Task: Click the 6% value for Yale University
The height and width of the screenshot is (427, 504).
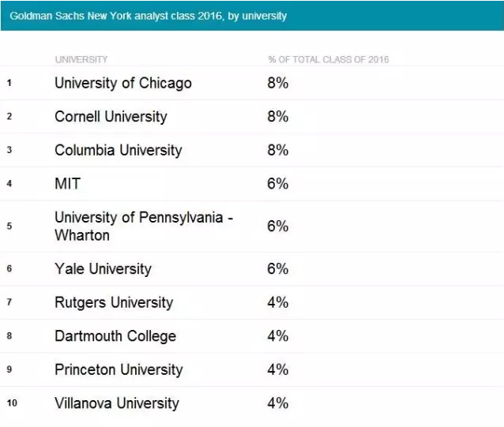Action: pos(277,269)
